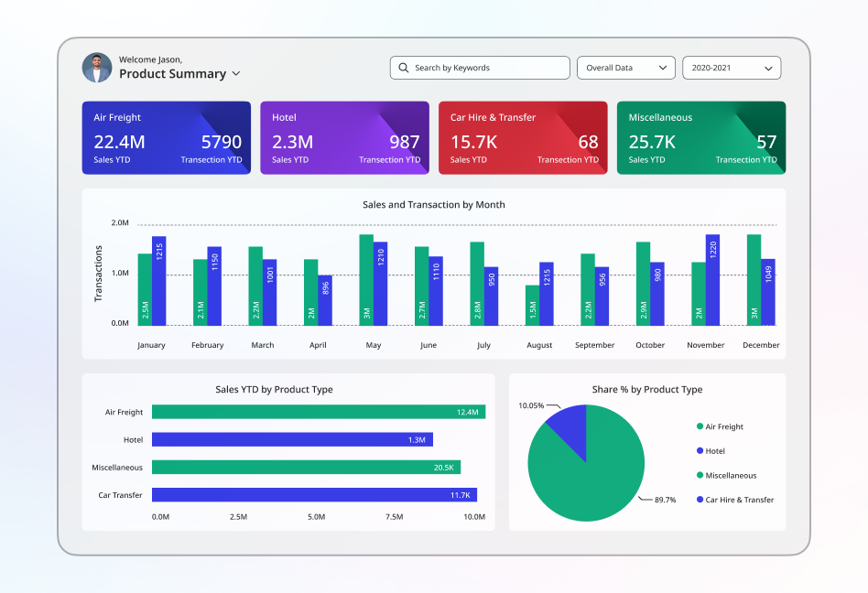Image resolution: width=868 pixels, height=593 pixels.
Task: Select the Hotel summary card
Action: (345, 138)
